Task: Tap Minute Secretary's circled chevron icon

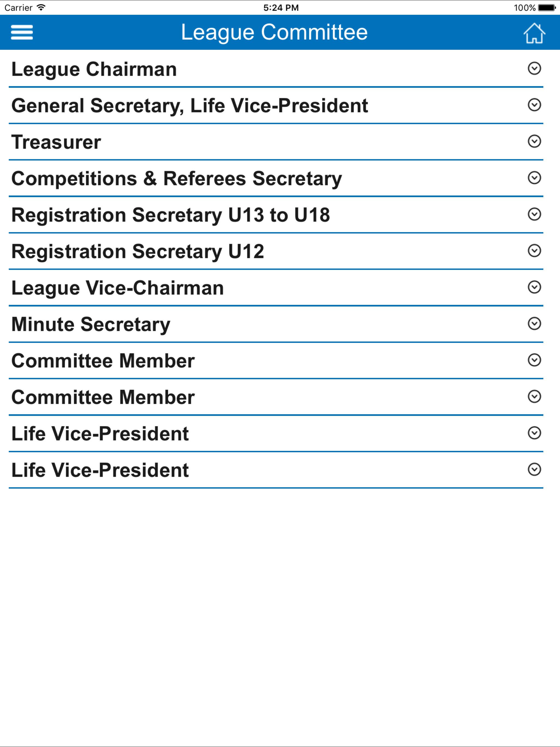Action: 534,324
